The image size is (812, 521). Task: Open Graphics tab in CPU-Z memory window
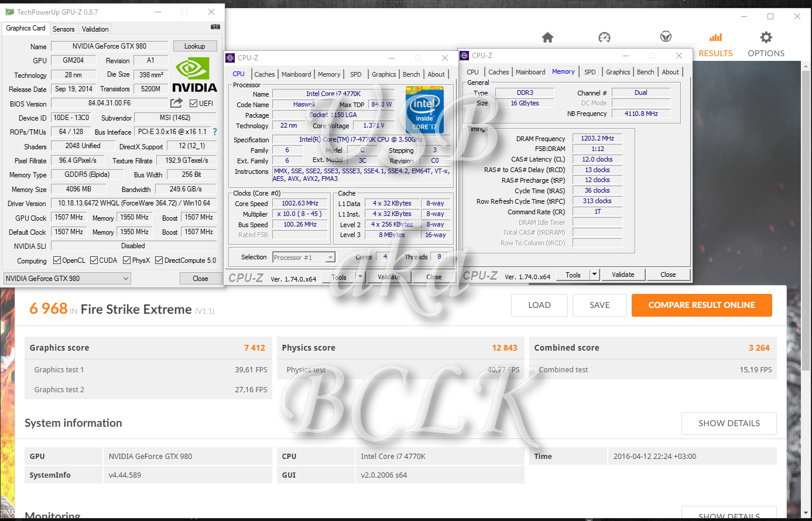[618, 72]
